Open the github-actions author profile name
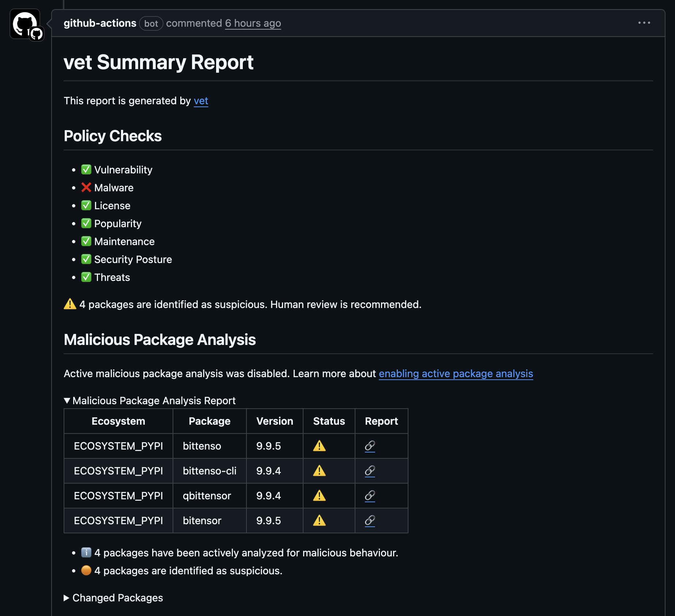This screenshot has width=675, height=616. 100,23
